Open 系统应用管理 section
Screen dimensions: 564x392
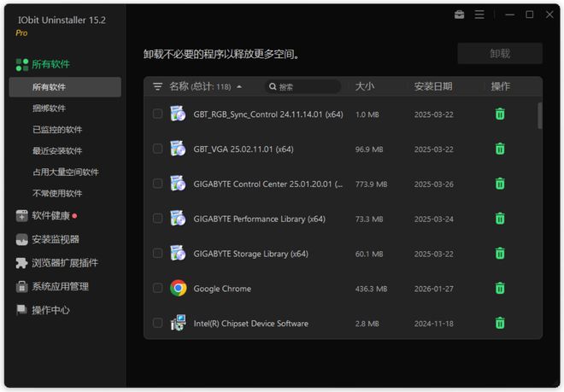(x=60, y=287)
